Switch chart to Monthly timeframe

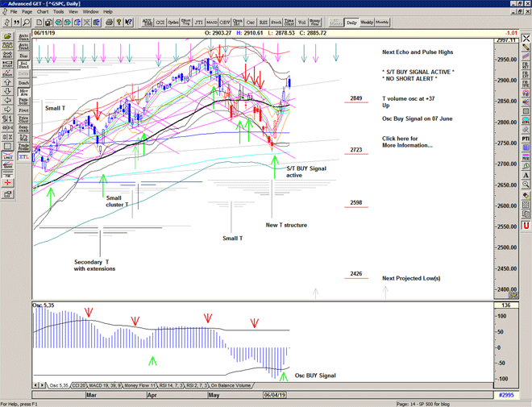point(382,23)
